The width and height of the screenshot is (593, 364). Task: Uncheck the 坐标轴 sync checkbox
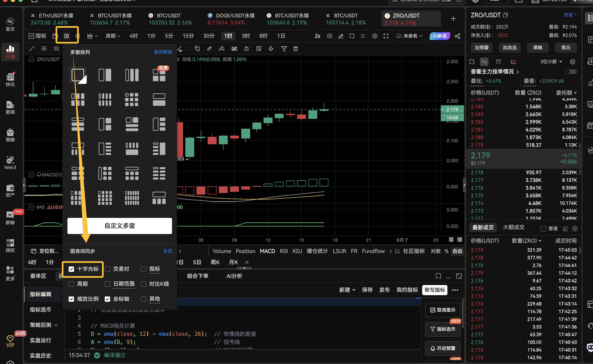click(107, 299)
